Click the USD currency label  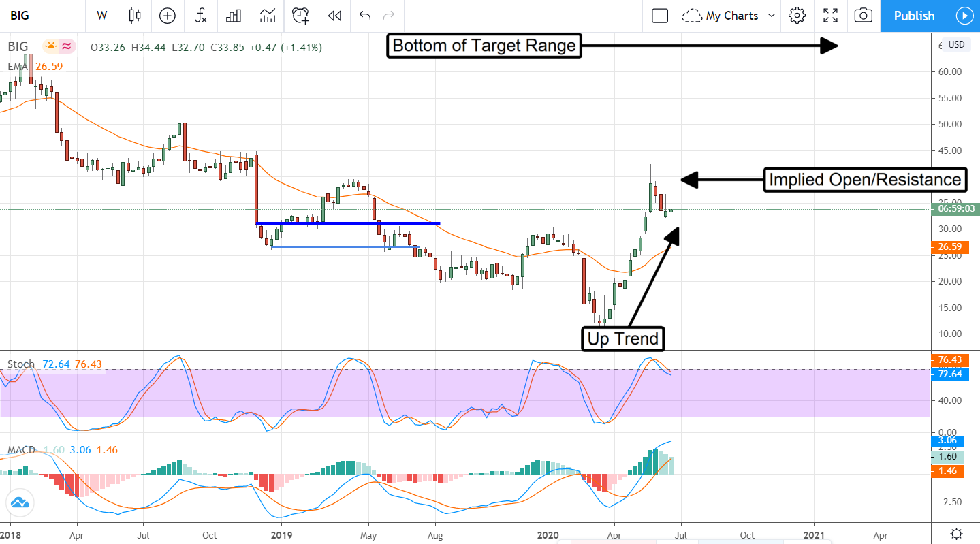pos(956,44)
